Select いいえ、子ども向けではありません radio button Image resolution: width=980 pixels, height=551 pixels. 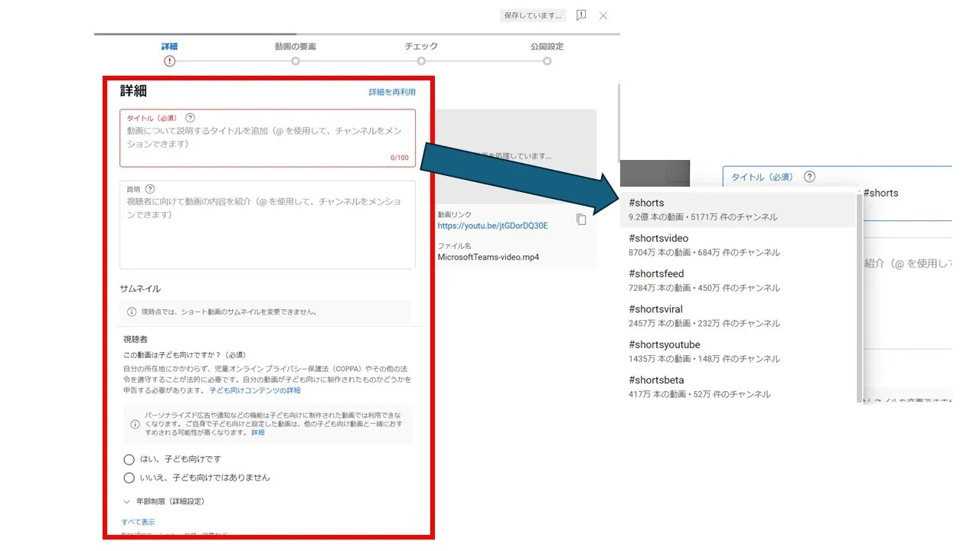(129, 478)
